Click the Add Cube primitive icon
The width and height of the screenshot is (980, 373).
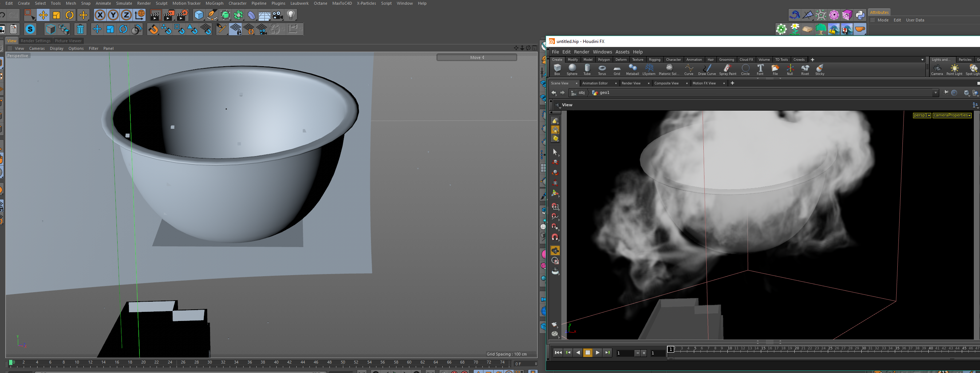tap(199, 15)
